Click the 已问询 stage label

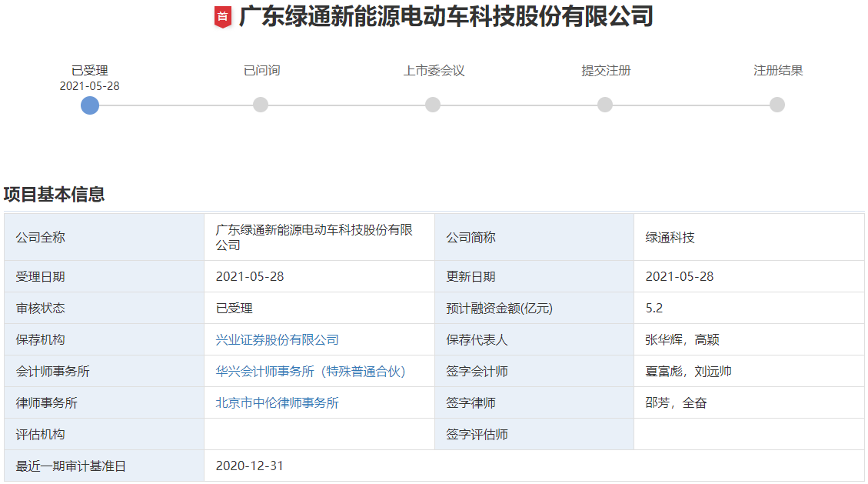[x=261, y=70]
